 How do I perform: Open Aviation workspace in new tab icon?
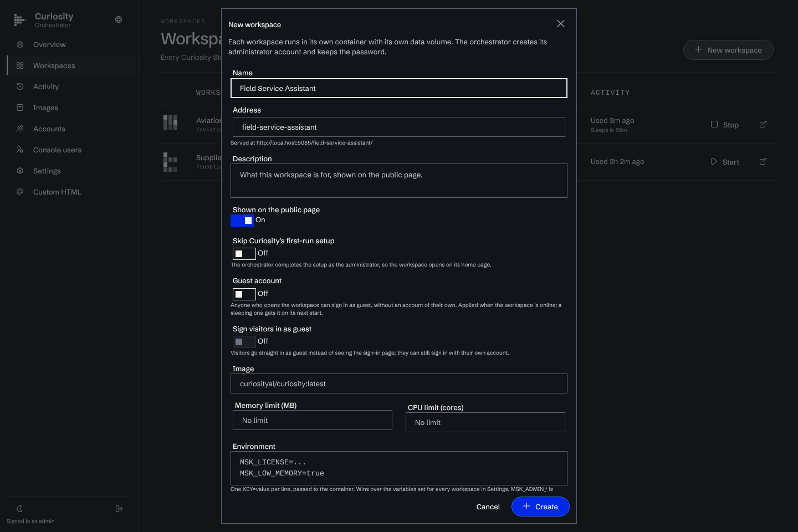tap(763, 124)
